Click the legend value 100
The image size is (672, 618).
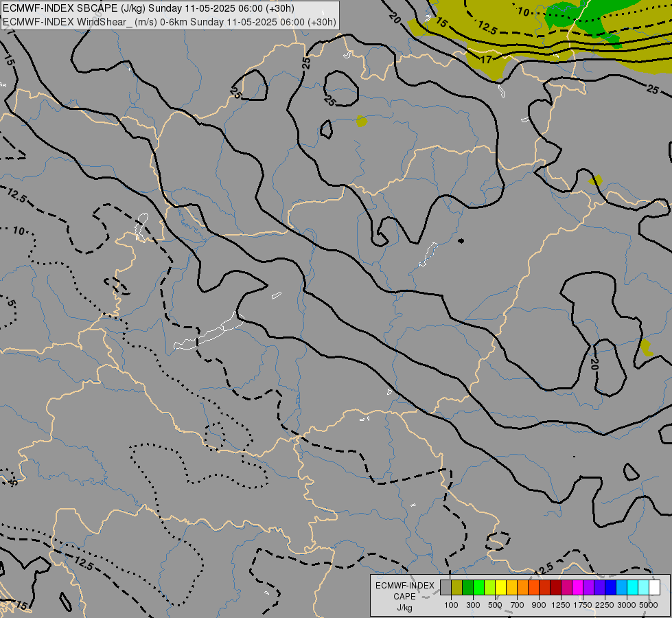pos(451,605)
